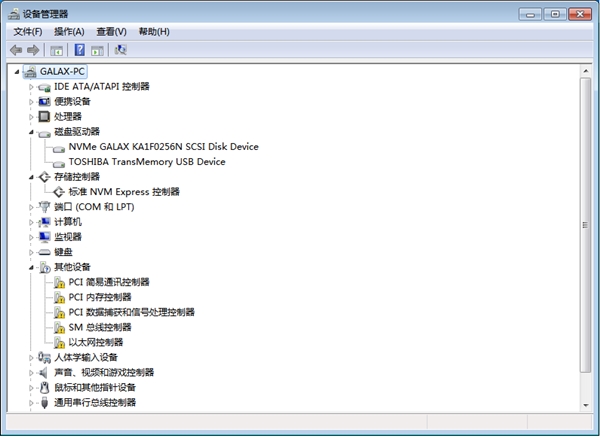Click warning icon beside PCI 简易通讯控制器

pyautogui.click(x=59, y=282)
